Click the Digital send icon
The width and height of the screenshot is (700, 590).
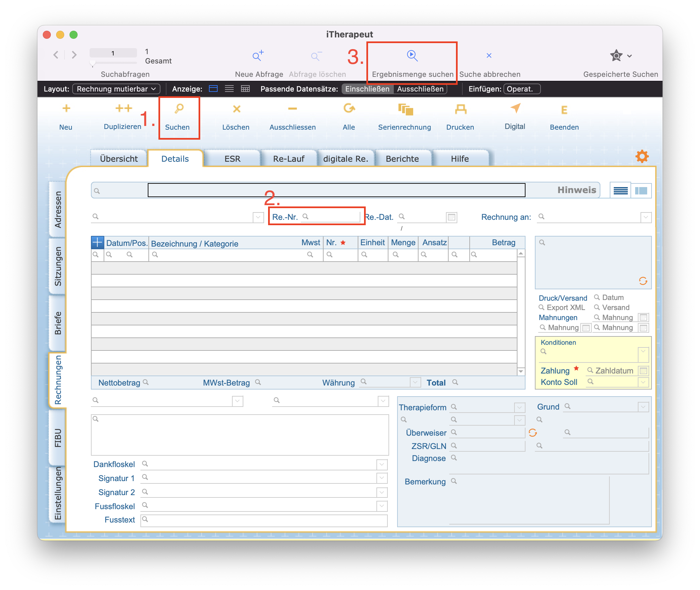tap(515, 108)
